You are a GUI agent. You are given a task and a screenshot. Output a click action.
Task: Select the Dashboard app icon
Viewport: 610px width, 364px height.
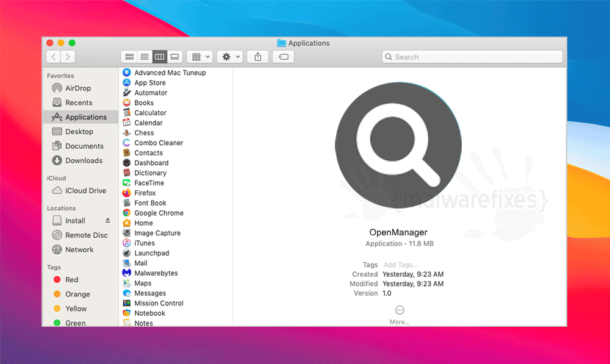(x=126, y=163)
